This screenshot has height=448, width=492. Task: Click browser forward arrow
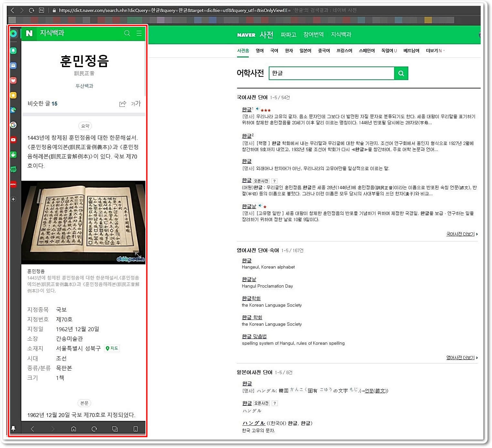22,10
